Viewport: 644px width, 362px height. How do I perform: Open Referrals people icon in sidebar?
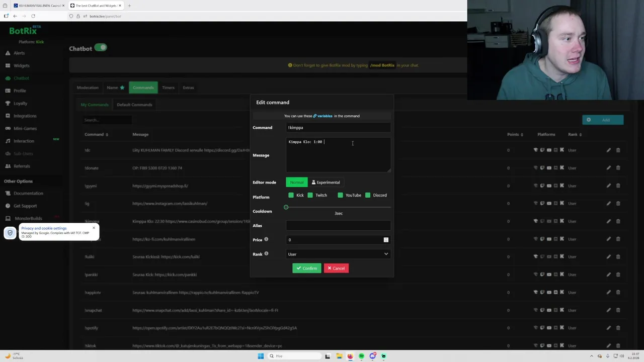(8, 166)
